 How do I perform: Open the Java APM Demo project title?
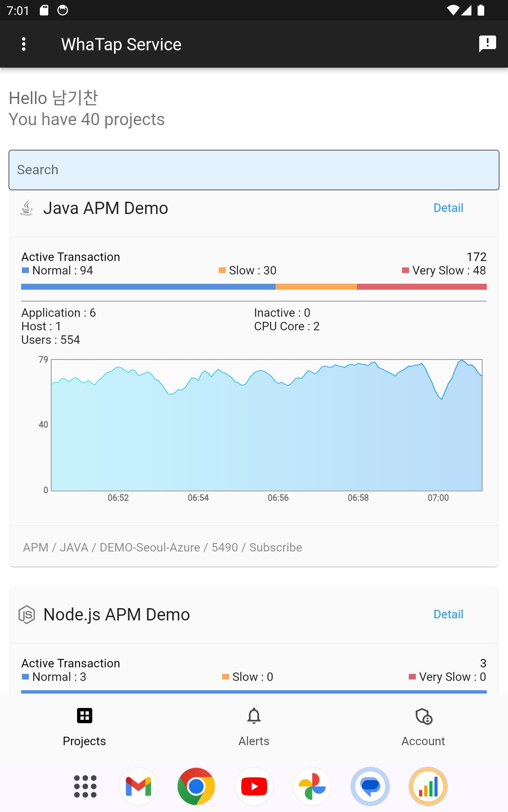106,208
